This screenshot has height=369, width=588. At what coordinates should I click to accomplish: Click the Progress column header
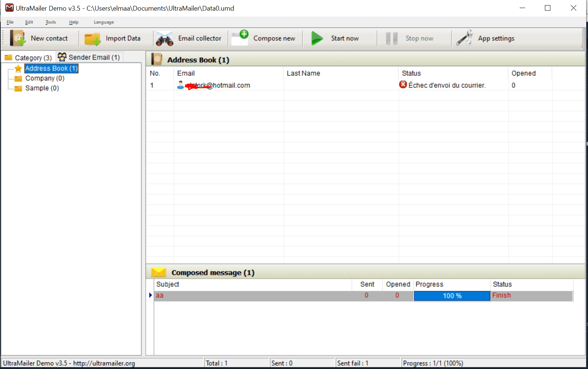tap(452, 284)
